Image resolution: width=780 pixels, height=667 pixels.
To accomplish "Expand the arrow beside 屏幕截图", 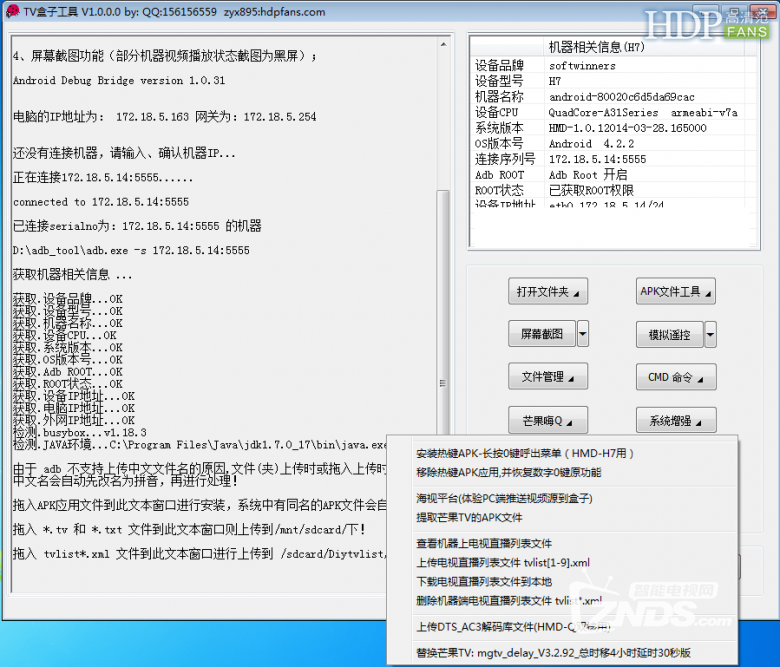I will click(583, 334).
